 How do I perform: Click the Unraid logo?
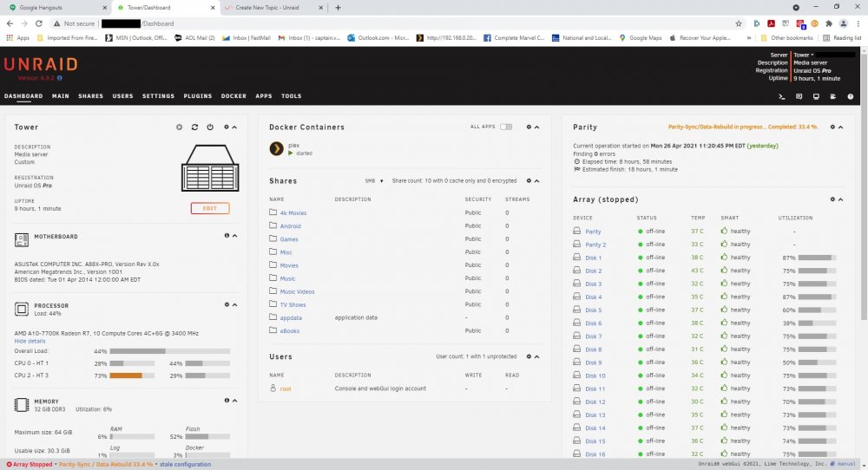41,64
